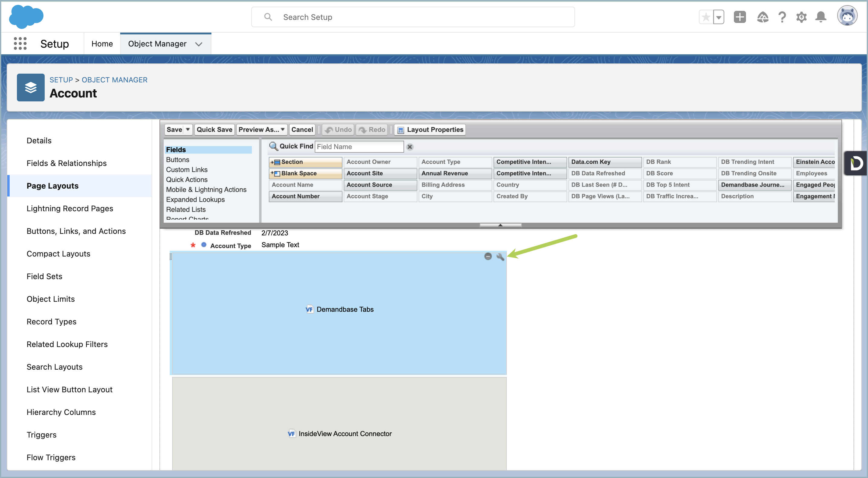Open the notifications bell
Image resolution: width=868 pixels, height=478 pixels.
(x=821, y=17)
